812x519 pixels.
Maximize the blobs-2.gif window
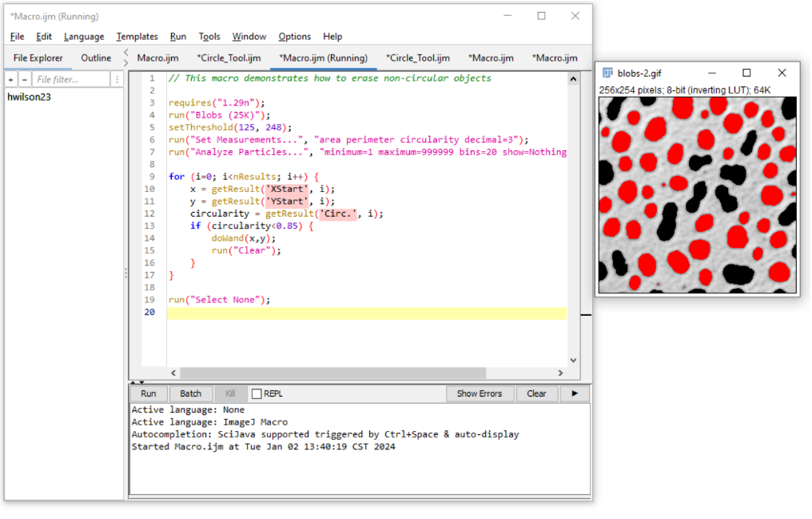click(x=746, y=73)
